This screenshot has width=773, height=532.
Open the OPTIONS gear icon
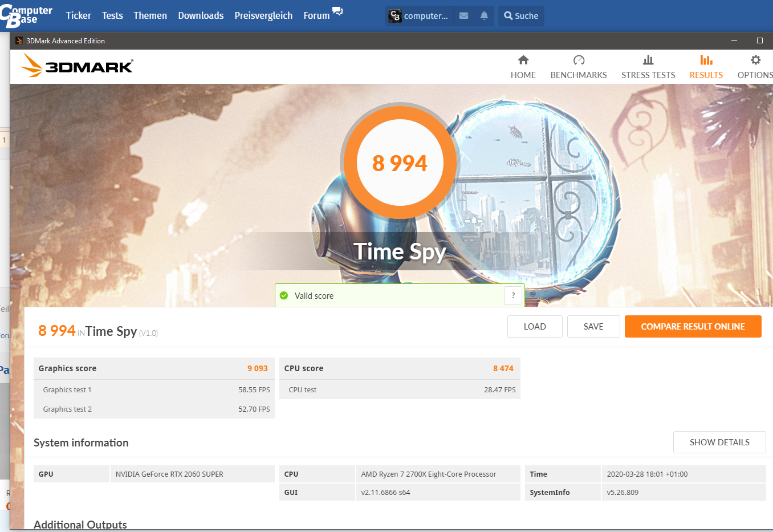[755, 60]
